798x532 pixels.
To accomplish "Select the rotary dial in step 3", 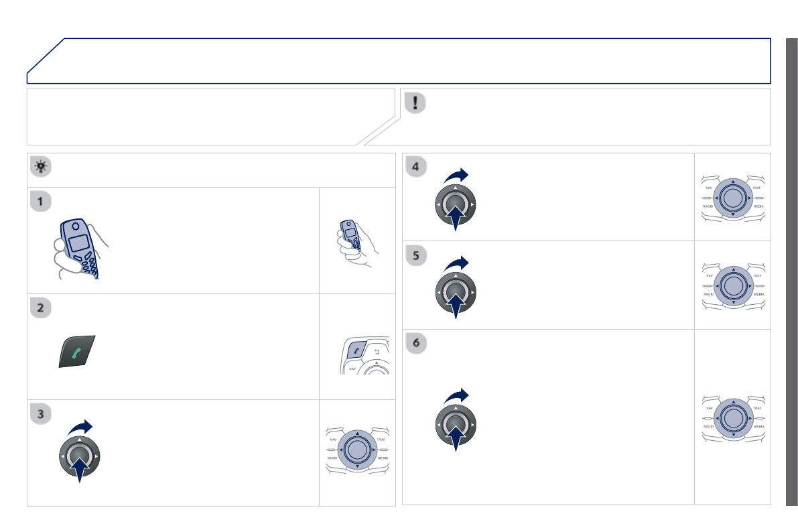I will tap(79, 456).
